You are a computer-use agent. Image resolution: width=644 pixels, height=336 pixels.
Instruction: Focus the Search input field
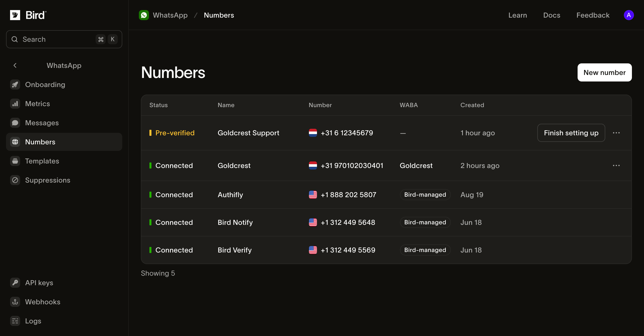pyautogui.click(x=64, y=39)
